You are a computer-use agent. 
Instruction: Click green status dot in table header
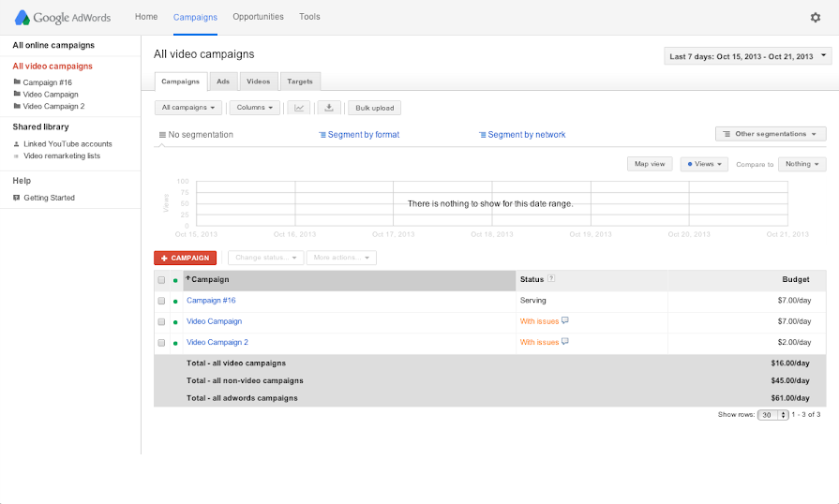(x=175, y=281)
